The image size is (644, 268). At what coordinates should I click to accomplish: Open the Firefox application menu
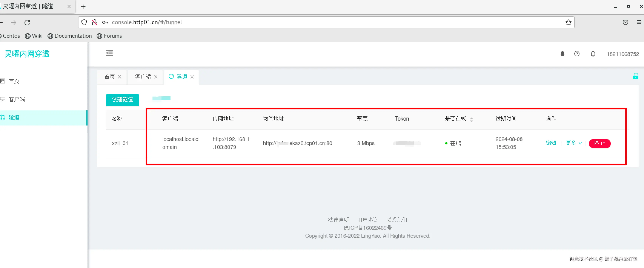(x=639, y=22)
